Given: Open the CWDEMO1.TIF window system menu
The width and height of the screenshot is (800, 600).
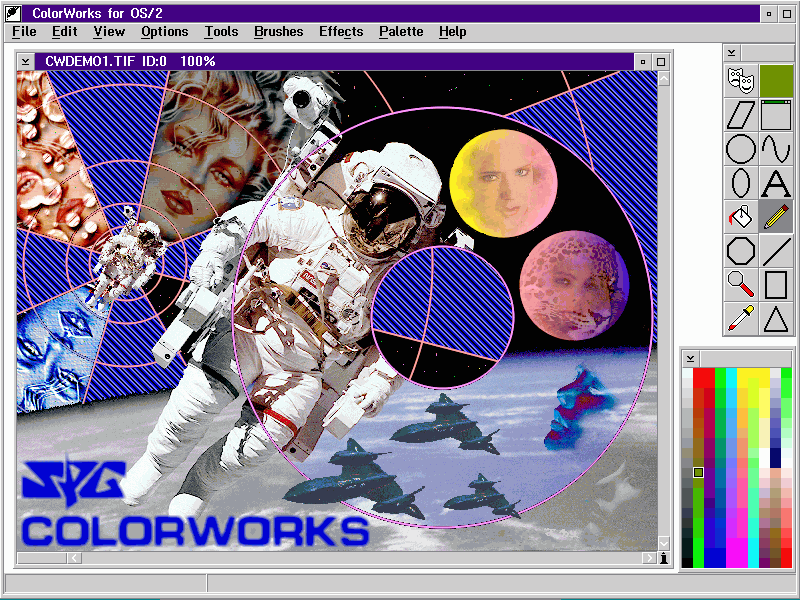Looking at the screenshot, I should tap(24, 61).
